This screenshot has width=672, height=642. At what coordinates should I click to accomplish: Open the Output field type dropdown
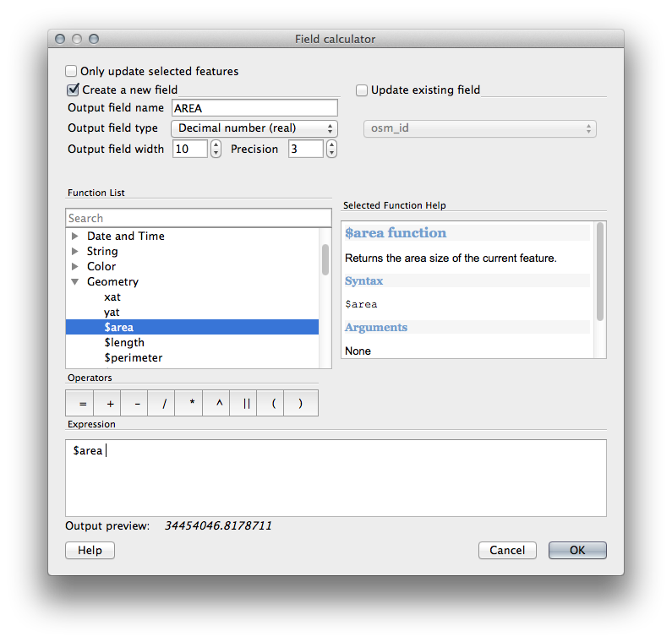pos(254,128)
